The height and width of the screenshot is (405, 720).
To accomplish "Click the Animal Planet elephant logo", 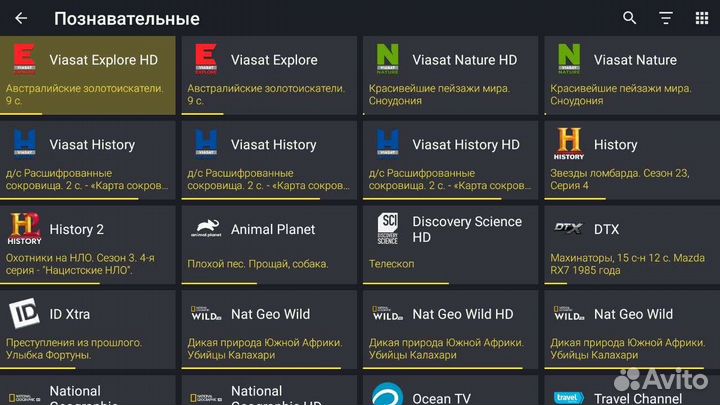I will [x=206, y=228].
